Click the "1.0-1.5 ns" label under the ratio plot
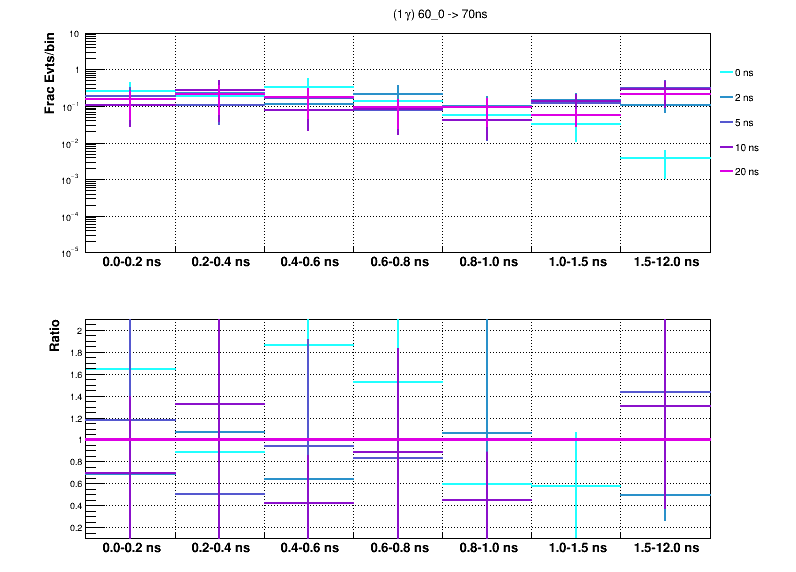The height and width of the screenshot is (572, 796). pyautogui.click(x=576, y=550)
